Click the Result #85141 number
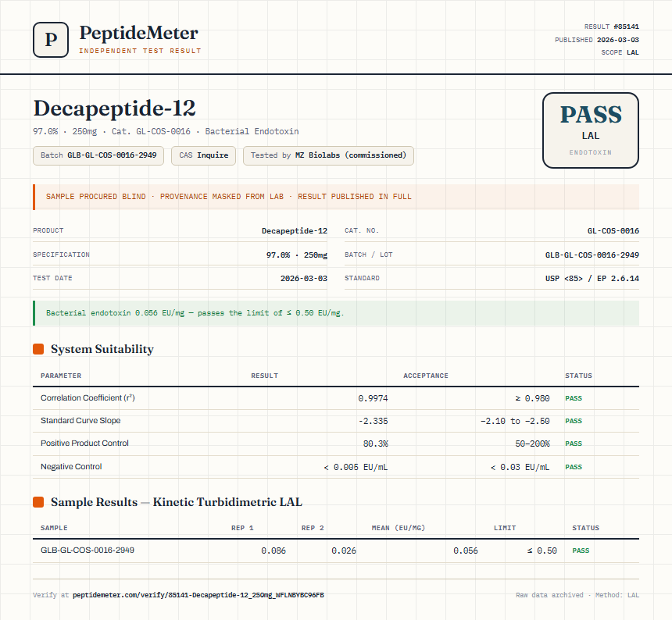Viewport: 672px width, 620px height. (626, 27)
